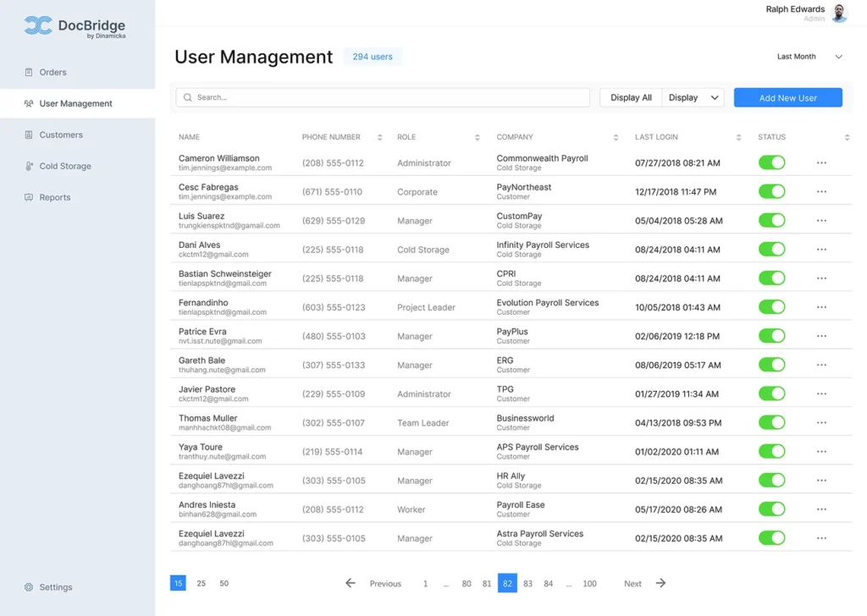
Task: Toggle status for Cesc Fabregas
Action: 772,191
